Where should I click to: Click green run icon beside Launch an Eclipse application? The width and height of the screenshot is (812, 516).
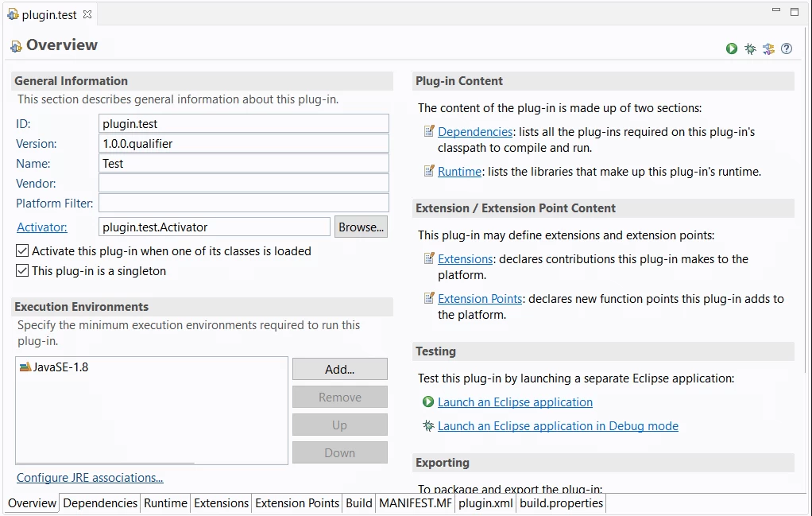[428, 402]
